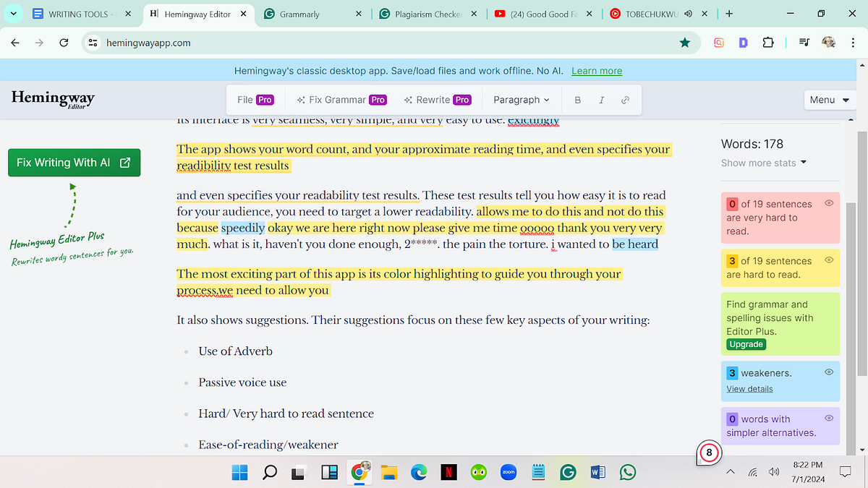Screen dimensions: 868x488
Task: Mute the TOBECHUKWU tab audio icon
Action: tap(687, 14)
